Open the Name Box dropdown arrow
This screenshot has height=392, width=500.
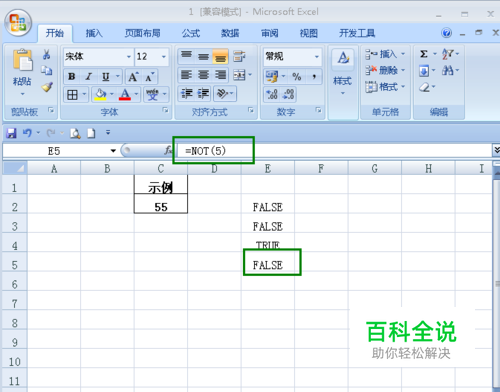pyautogui.click(x=113, y=151)
